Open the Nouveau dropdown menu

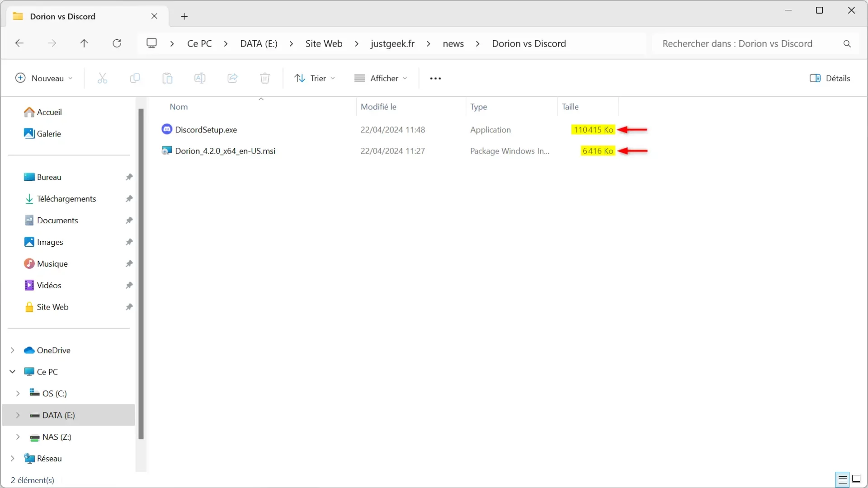tap(44, 78)
